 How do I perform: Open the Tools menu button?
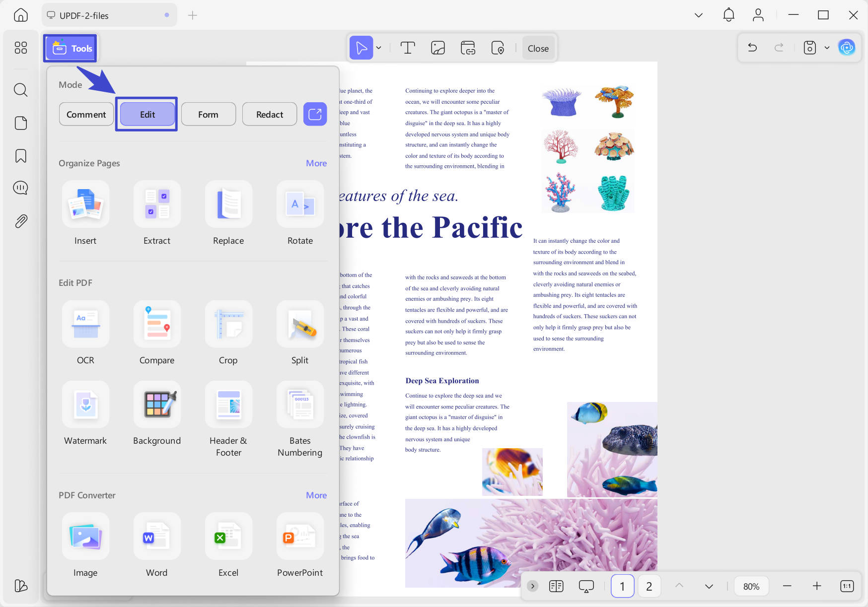(71, 48)
